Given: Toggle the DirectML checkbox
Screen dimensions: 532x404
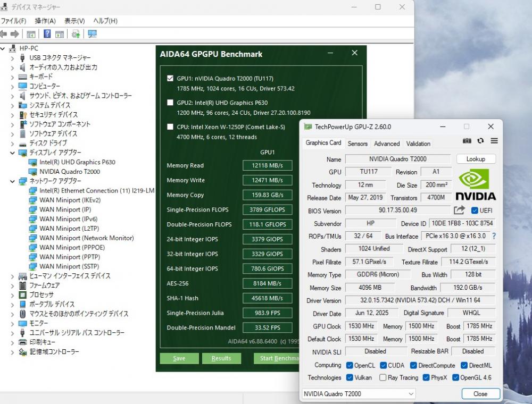Looking at the screenshot, I should (464, 365).
